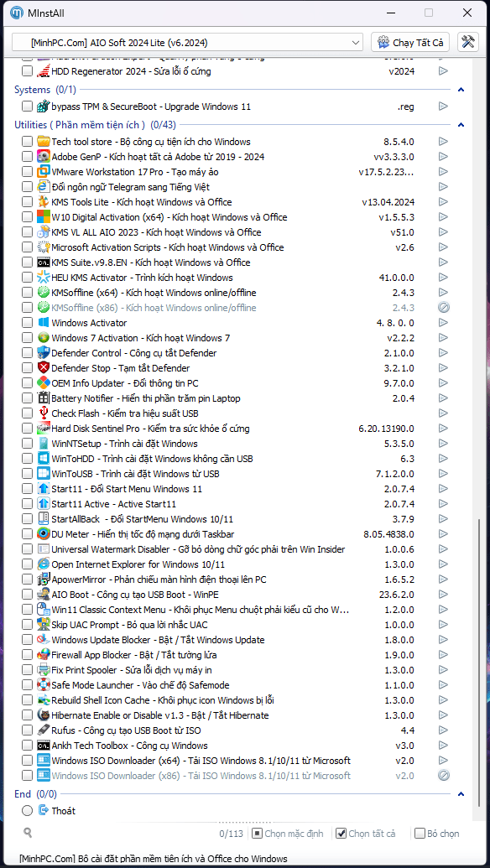490x868 pixels.
Task: Click the OEM Info Updater icon
Action: 43,383
